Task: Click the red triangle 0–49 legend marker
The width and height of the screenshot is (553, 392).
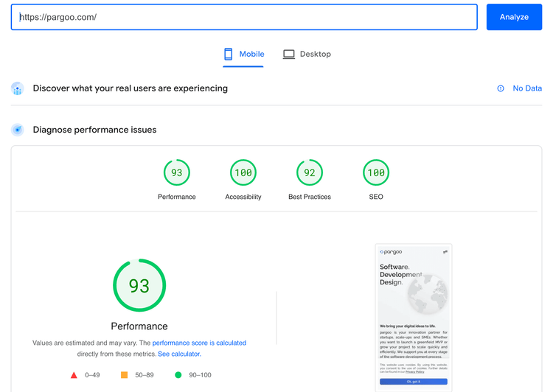Action: coord(74,375)
